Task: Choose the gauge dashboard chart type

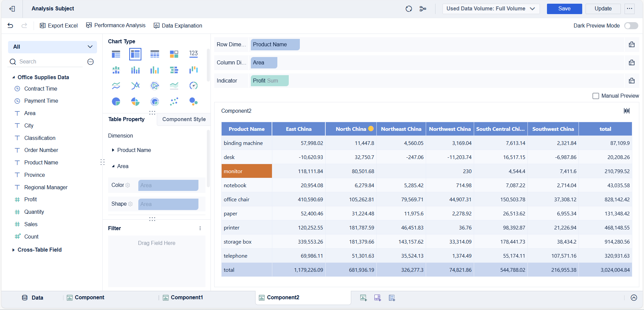Action: (x=193, y=86)
